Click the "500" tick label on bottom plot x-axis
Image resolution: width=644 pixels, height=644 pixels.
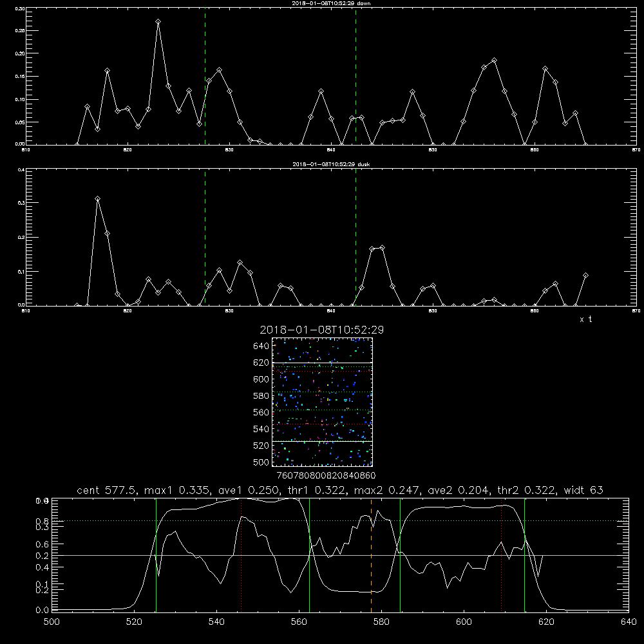pyautogui.click(x=52, y=622)
